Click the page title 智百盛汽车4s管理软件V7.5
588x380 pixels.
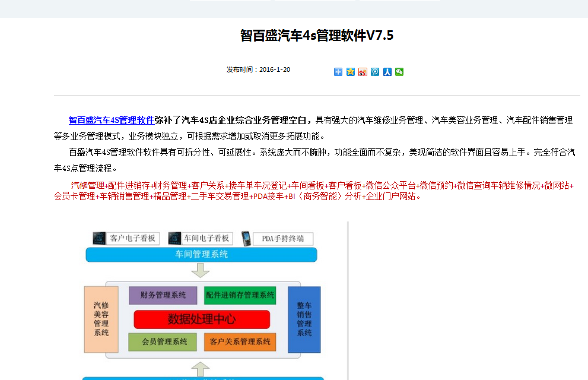(317, 35)
